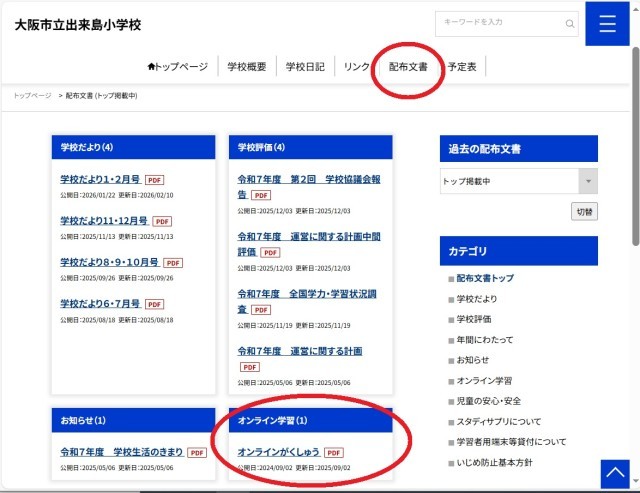Open the 配布文書 navigation tab
The height and width of the screenshot is (493, 640).
408,67
